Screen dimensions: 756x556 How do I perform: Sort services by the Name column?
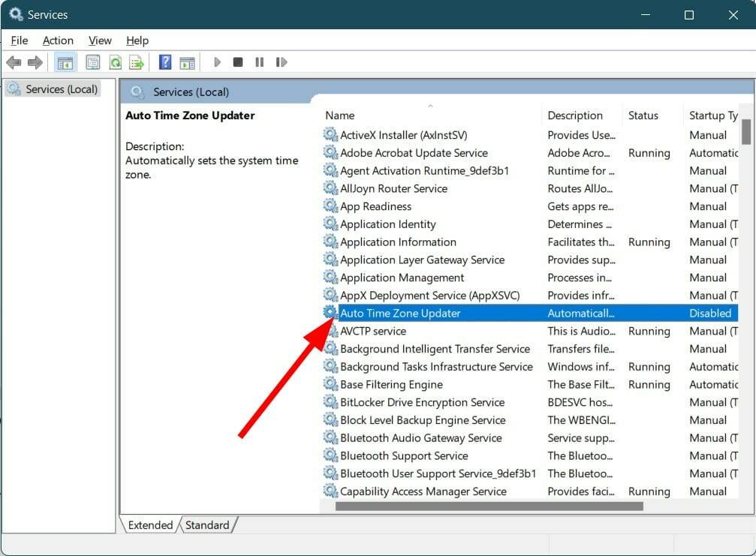tap(339, 116)
